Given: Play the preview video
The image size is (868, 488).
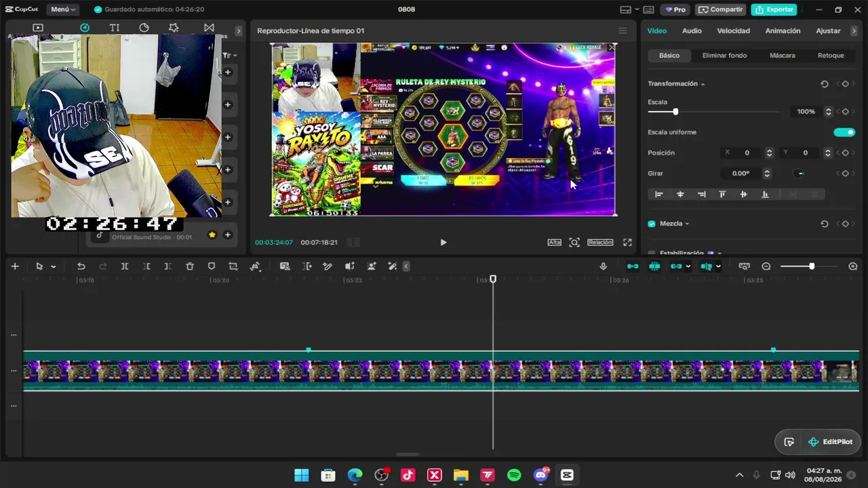Looking at the screenshot, I should (443, 242).
